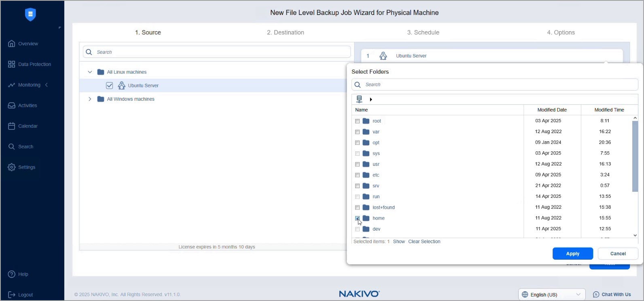Click the Chat With Us bubble icon
Image resolution: width=644 pixels, height=301 pixels.
coord(596,295)
